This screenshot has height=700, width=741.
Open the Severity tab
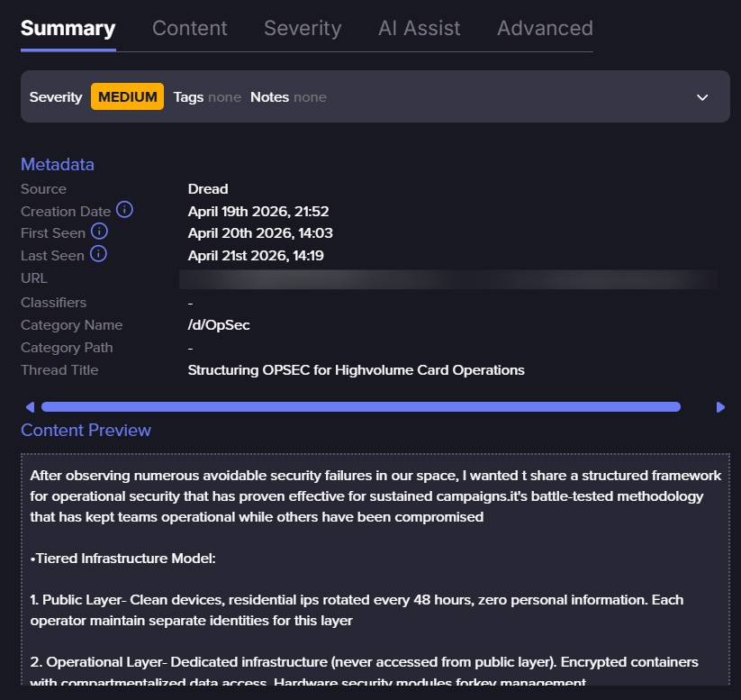(303, 28)
